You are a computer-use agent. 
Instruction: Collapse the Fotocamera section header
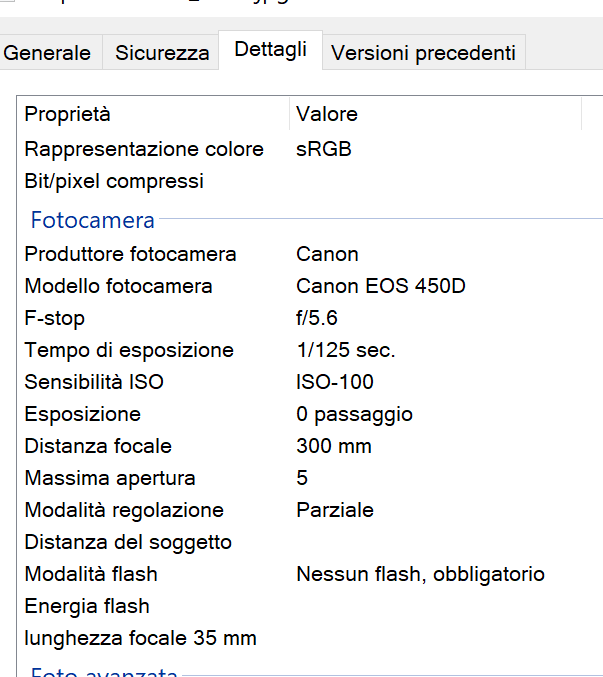pos(92,220)
